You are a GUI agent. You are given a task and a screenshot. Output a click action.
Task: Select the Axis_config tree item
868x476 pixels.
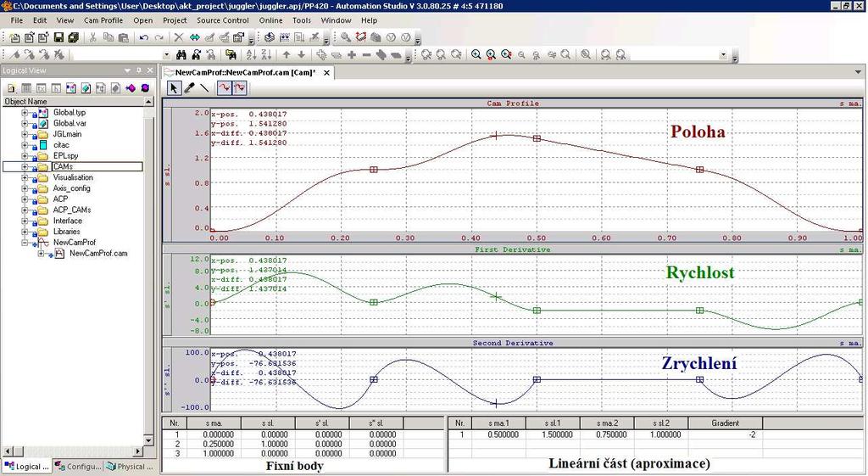pyautogui.click(x=71, y=188)
